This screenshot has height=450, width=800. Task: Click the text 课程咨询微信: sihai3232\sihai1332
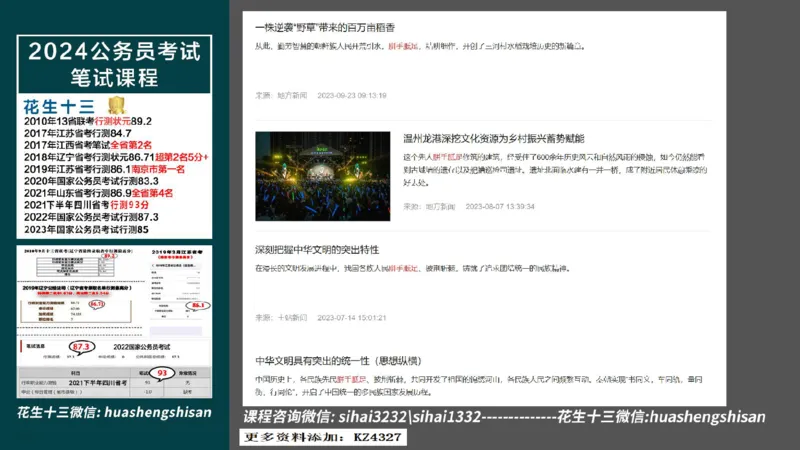click(x=362, y=417)
